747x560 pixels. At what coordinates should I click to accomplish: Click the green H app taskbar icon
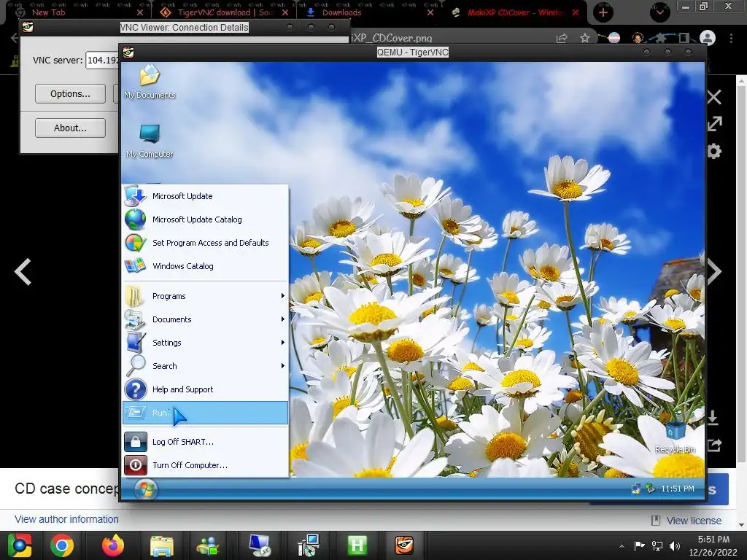pyautogui.click(x=357, y=545)
